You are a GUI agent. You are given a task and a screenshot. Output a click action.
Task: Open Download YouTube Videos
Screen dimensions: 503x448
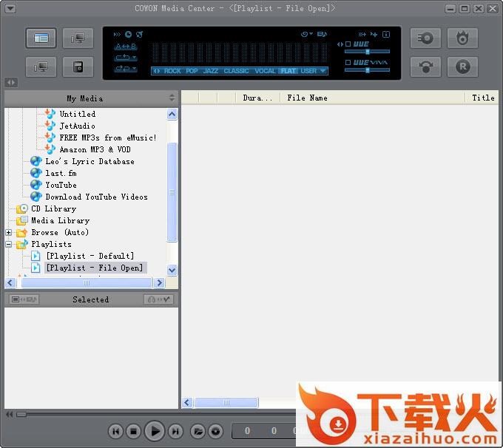(97, 197)
